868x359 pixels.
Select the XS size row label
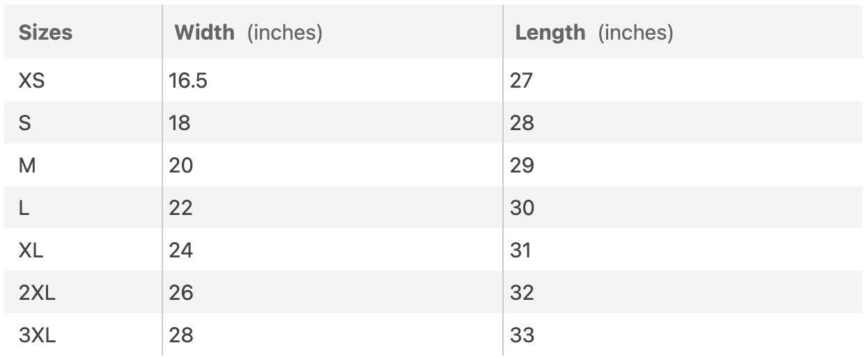click(x=31, y=81)
